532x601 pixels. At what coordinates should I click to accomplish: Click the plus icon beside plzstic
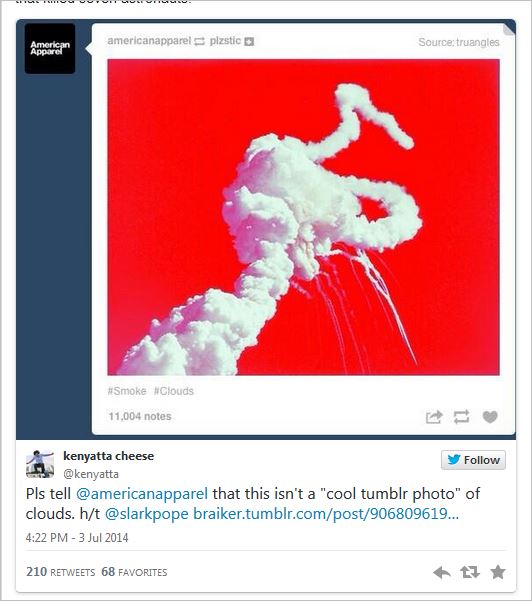click(x=249, y=41)
